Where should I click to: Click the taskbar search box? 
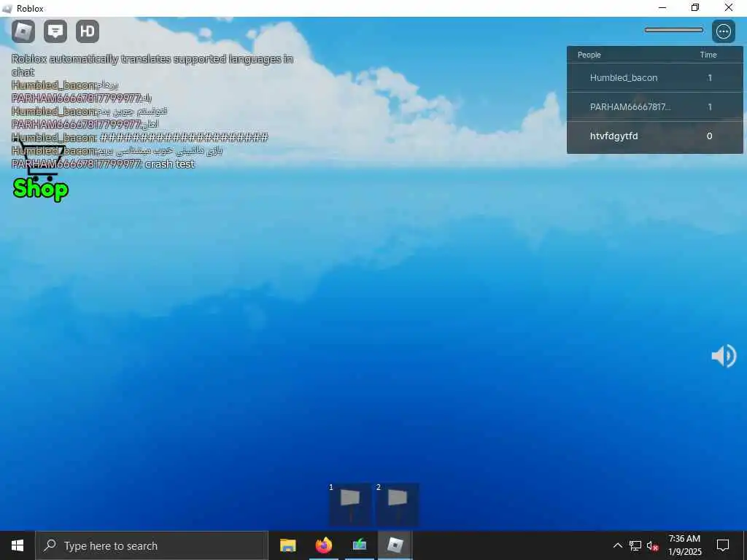point(152,545)
